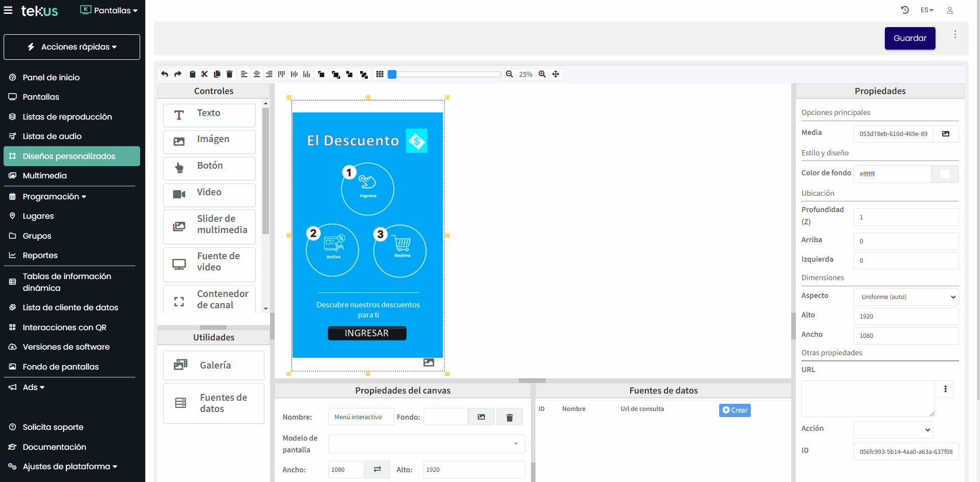Click the zoom out magnifier icon

coord(509,74)
